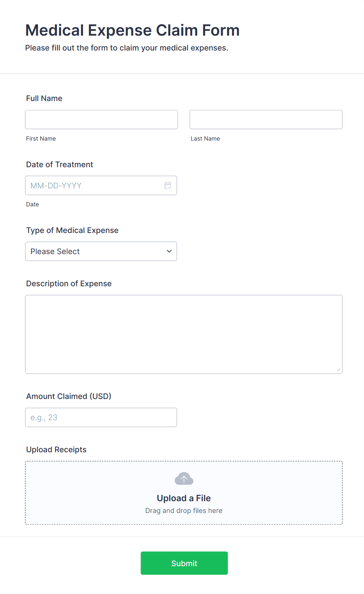Click the "Last Name" sublabel
Image resolution: width=364 pixels, height=594 pixels.
tap(205, 139)
